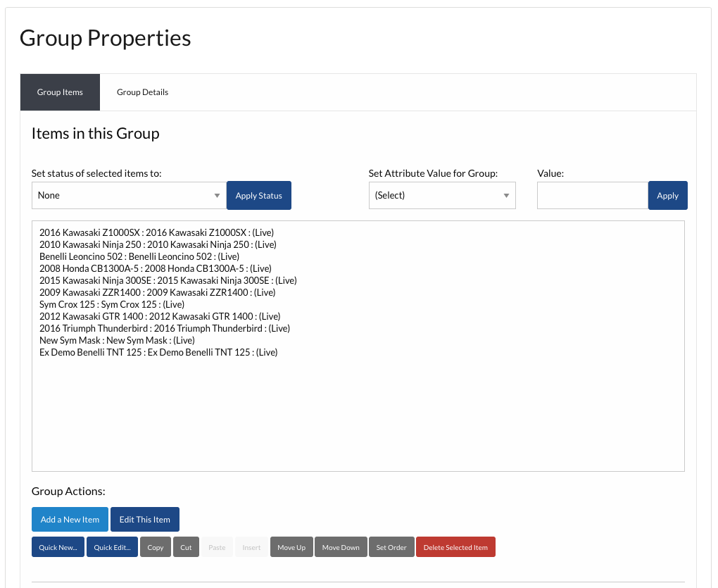Open Quick Edit... action
Image resolution: width=718 pixels, height=588 pixels.
[112, 547]
